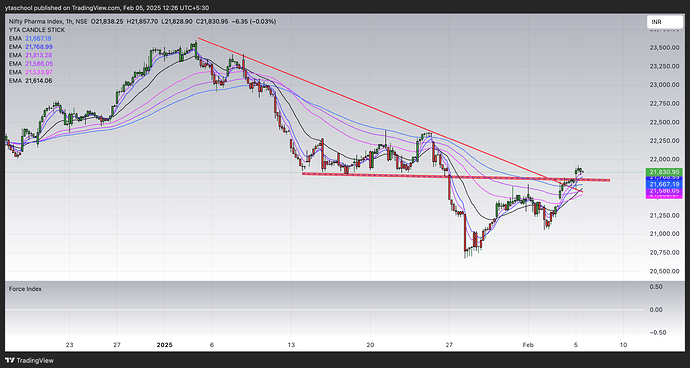The height and width of the screenshot is (368, 690).
Task: Click date 13 on the time axis
Action: (x=290, y=344)
